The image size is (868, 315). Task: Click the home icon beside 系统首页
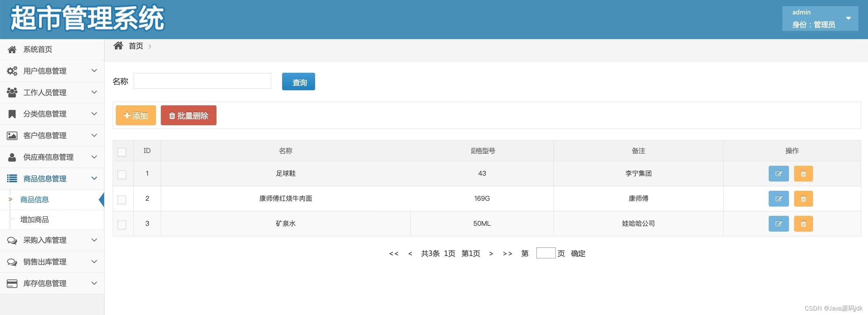click(12, 50)
